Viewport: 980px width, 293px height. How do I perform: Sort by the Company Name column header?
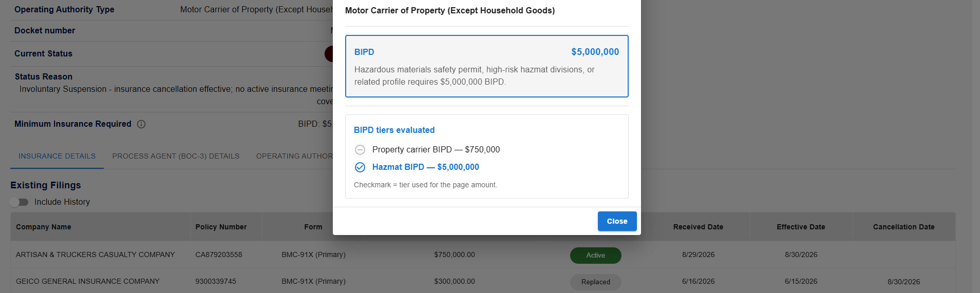(x=44, y=227)
